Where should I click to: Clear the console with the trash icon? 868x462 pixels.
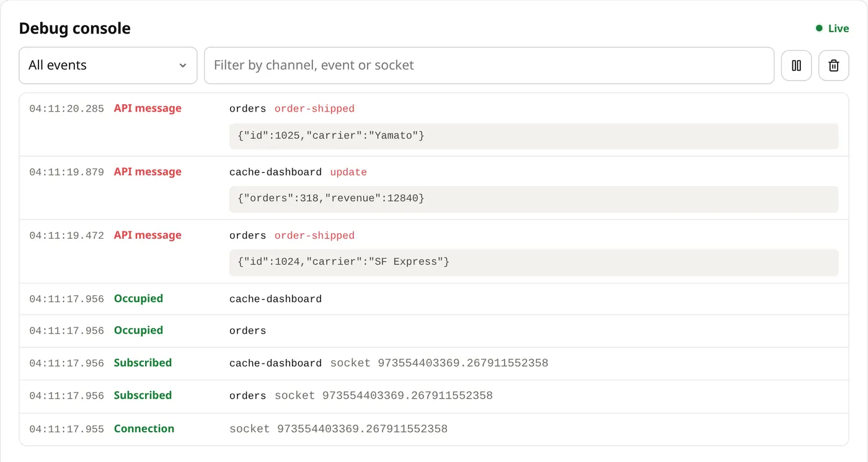pyautogui.click(x=834, y=65)
